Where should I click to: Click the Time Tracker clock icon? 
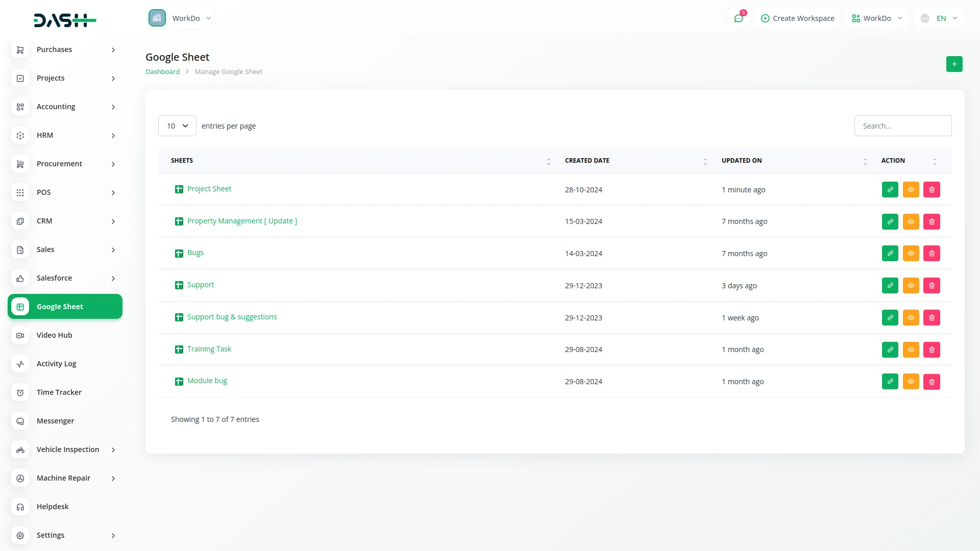(20, 392)
